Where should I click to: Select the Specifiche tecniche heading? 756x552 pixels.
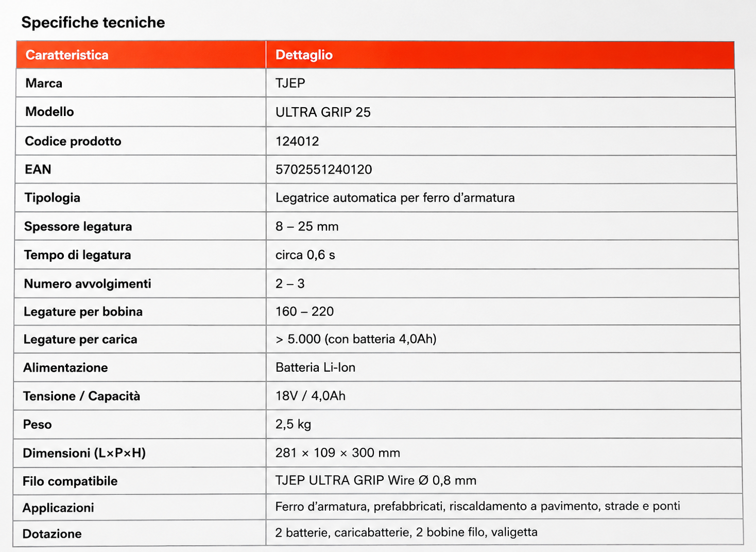pyautogui.click(x=93, y=23)
